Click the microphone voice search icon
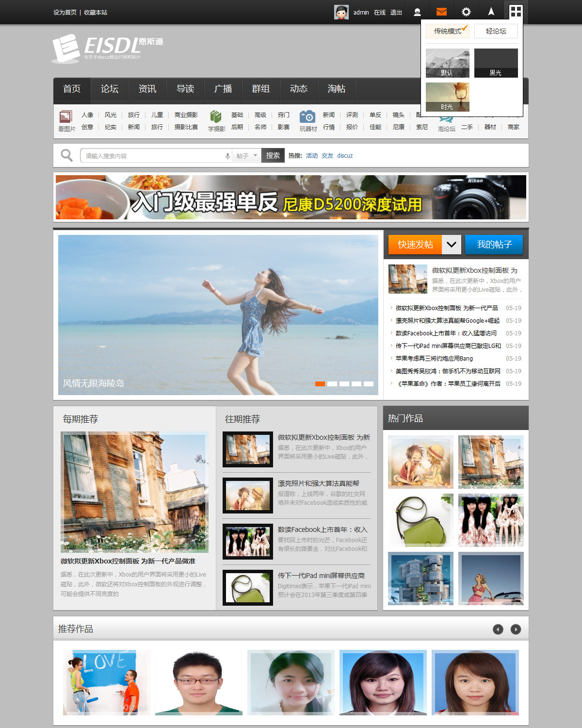Screen dimensions: 582x728 pyautogui.click(x=227, y=156)
